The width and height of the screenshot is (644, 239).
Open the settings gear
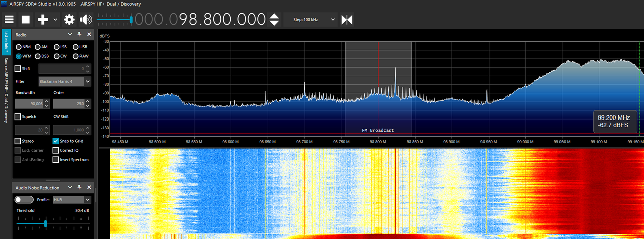coord(69,20)
